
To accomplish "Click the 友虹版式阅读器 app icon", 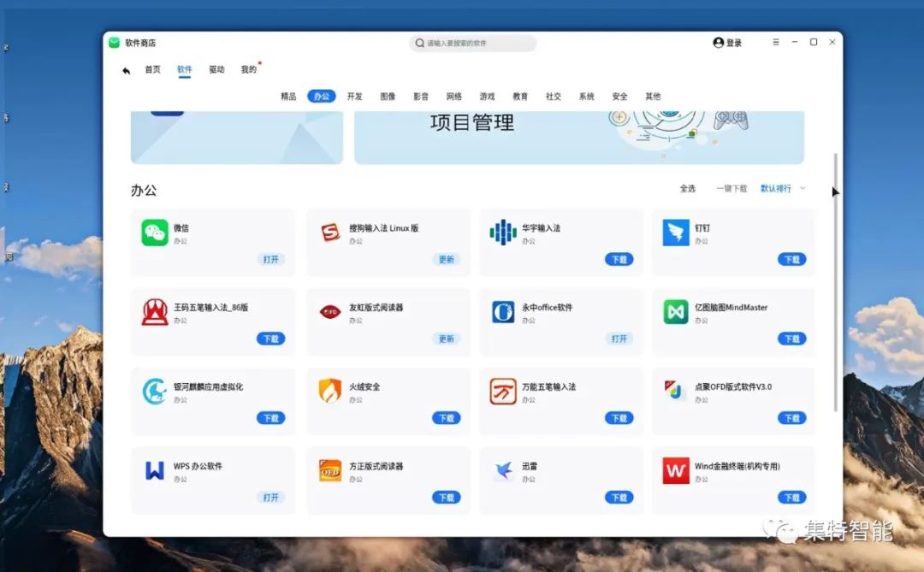I will (330, 312).
